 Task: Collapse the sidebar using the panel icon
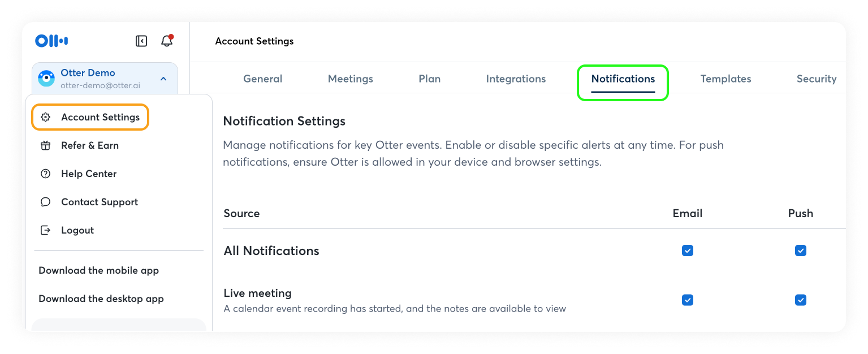click(141, 40)
